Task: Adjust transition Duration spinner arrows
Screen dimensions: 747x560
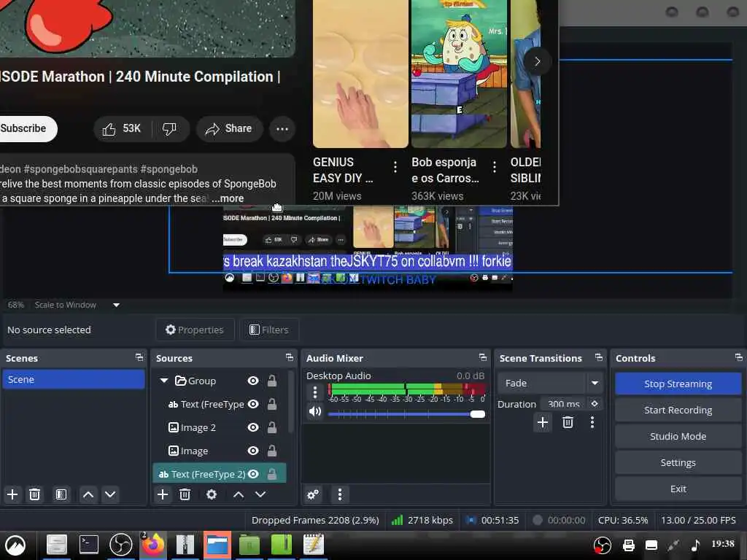Action: coord(594,403)
